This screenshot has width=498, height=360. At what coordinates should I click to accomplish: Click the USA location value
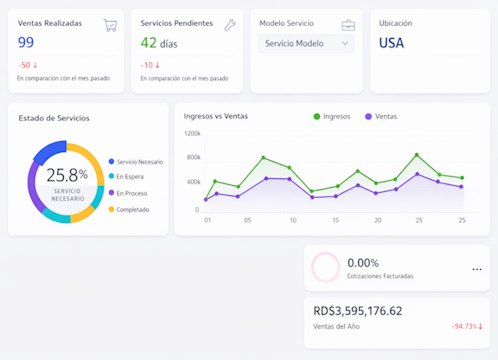[x=391, y=43]
